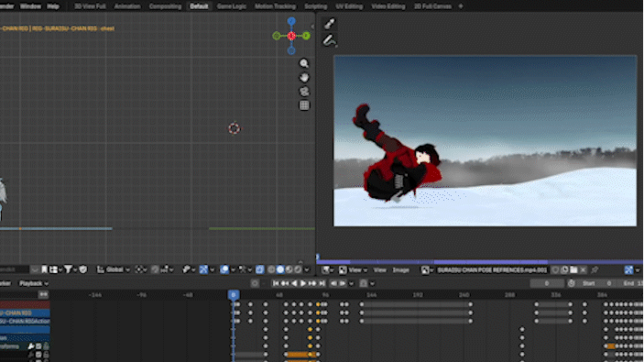Click the timeline channel swap arrows icon

pos(43,294)
